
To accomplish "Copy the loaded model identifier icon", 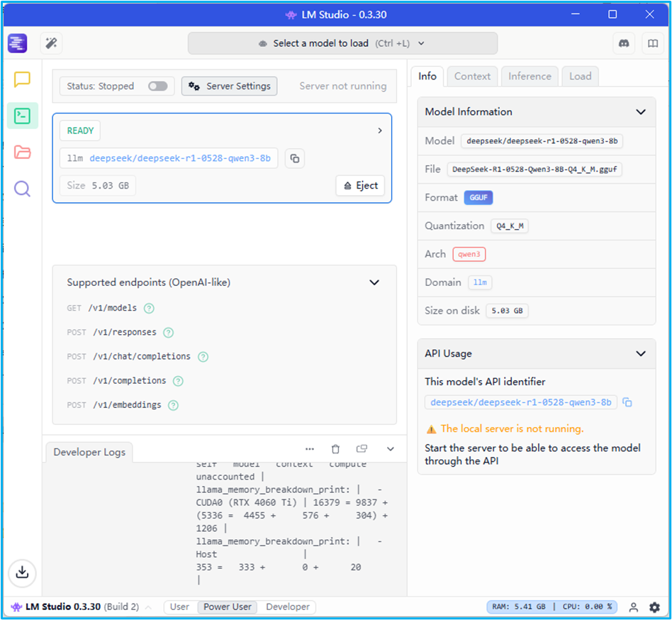I will (295, 159).
